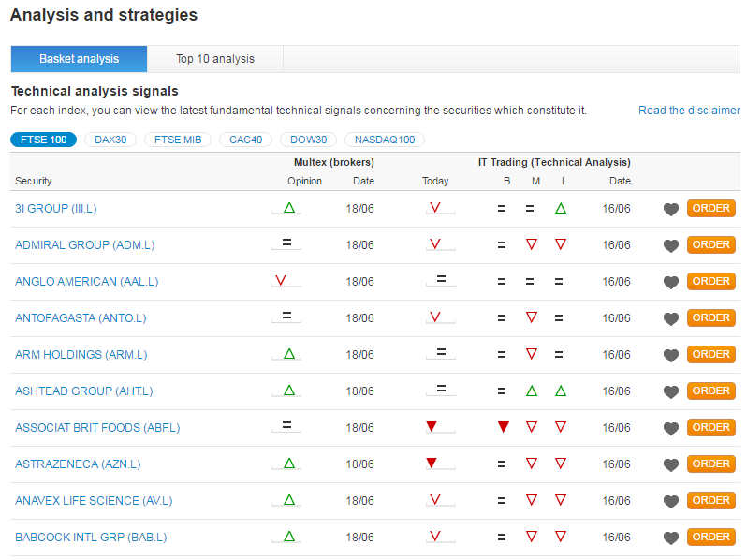Image resolution: width=747 pixels, height=560 pixels.
Task: Favorite ANAVEX LIFE SCIENCE heart icon
Action: point(671,501)
